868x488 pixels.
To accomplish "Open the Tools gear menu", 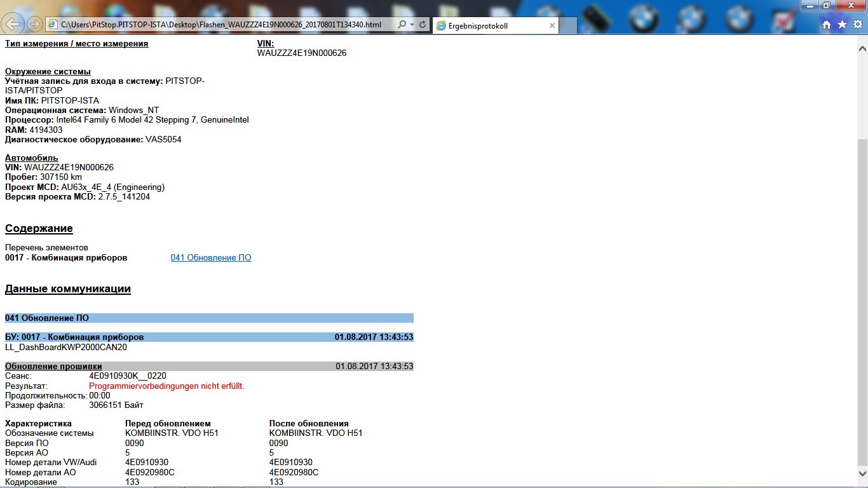I will click(x=857, y=25).
